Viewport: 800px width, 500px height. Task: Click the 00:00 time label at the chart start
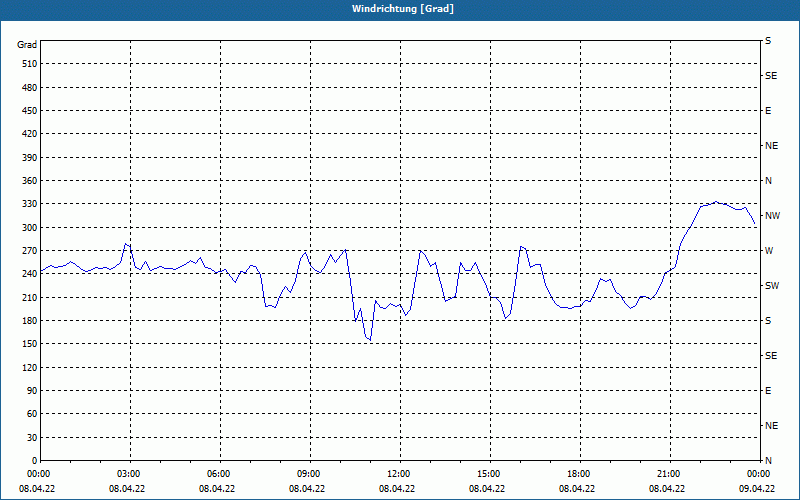point(37,474)
